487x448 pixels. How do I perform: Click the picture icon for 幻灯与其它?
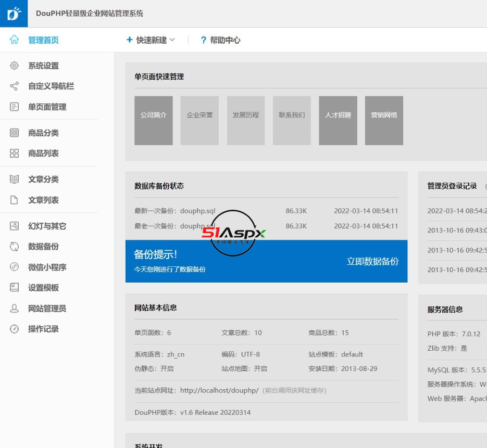click(15, 226)
